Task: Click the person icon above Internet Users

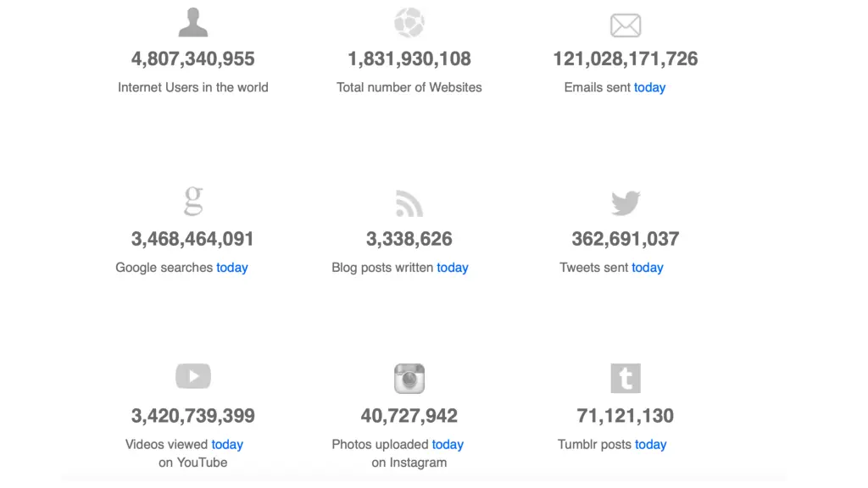Action: 192,22
